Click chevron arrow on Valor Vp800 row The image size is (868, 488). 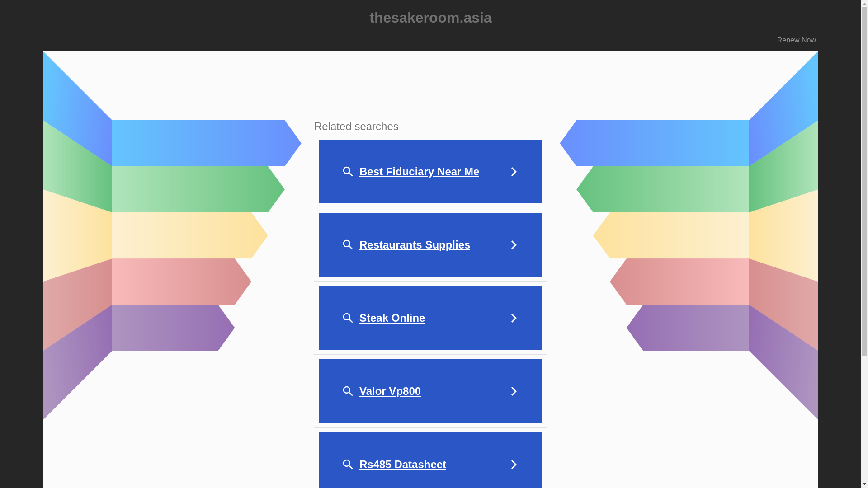click(x=514, y=391)
